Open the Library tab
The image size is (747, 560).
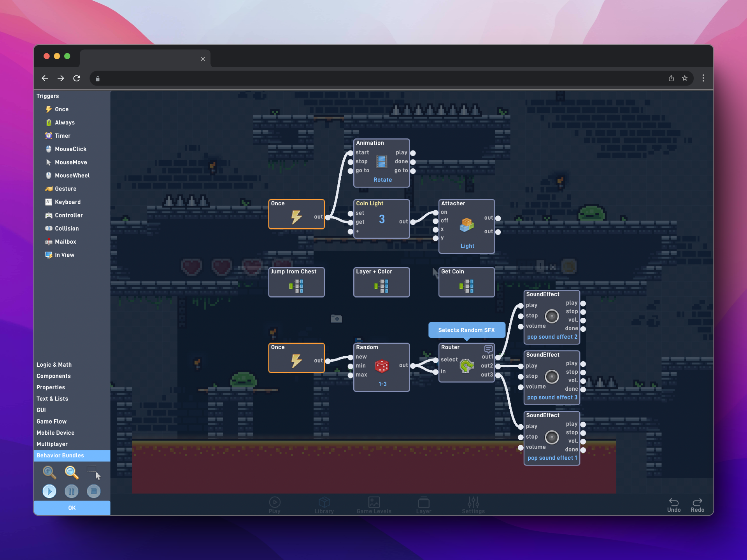click(324, 505)
